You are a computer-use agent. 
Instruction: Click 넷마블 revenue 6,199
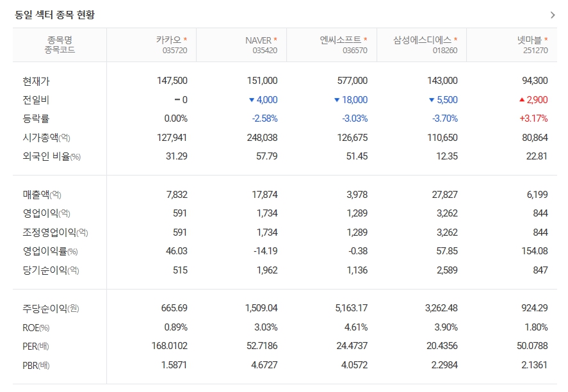point(537,195)
